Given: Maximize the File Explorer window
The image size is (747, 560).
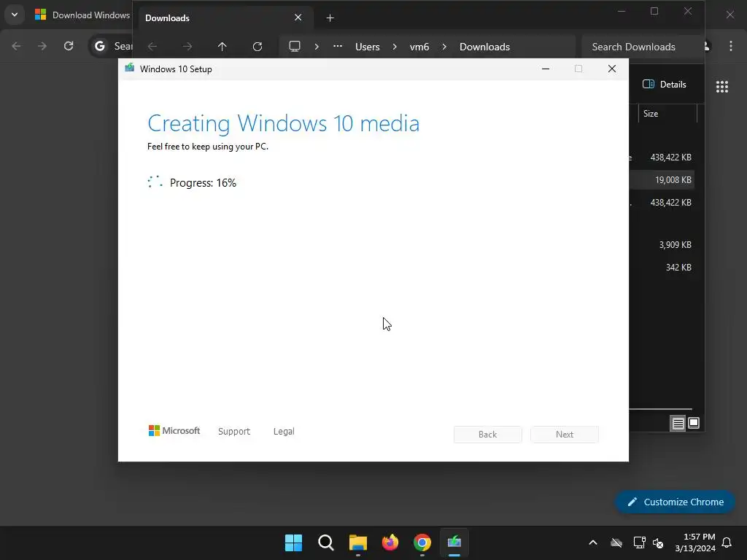Looking at the screenshot, I should pos(654,11).
